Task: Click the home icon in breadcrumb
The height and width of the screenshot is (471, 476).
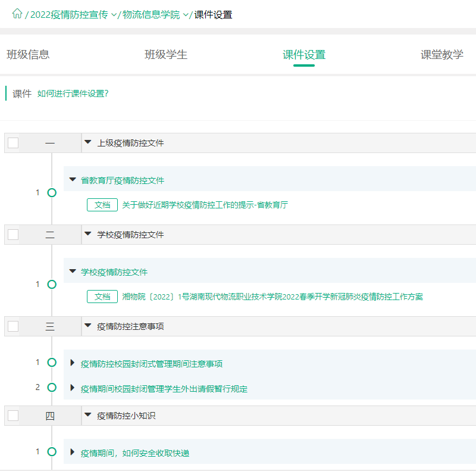Action: pyautogui.click(x=17, y=14)
